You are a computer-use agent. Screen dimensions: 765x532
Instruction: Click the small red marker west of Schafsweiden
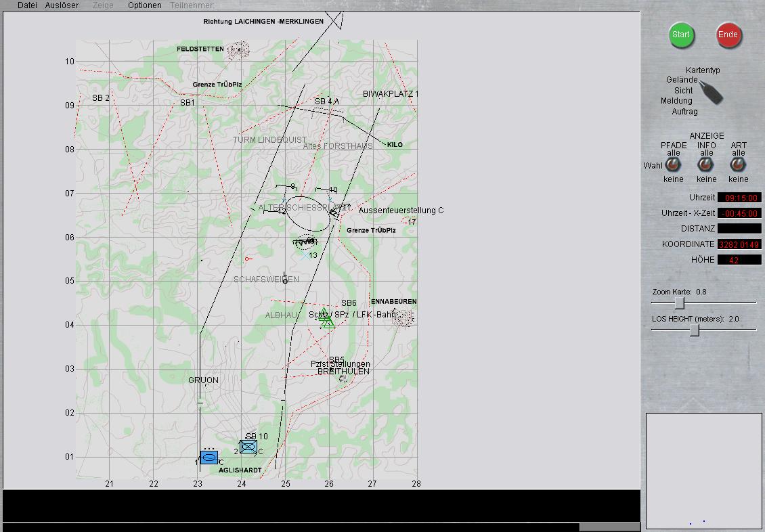pos(248,259)
